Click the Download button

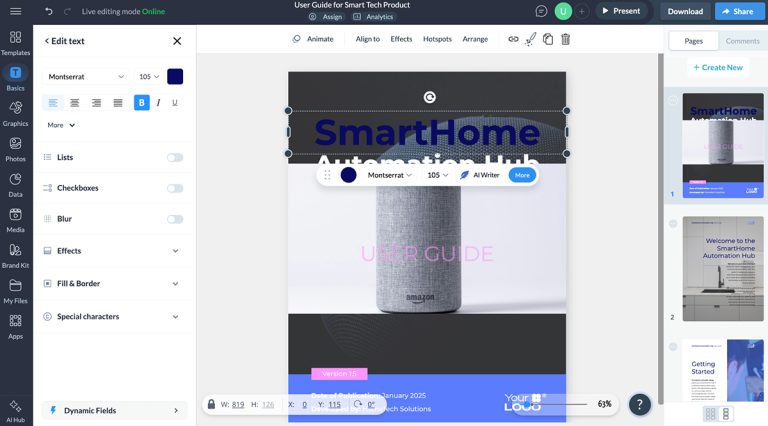point(685,11)
